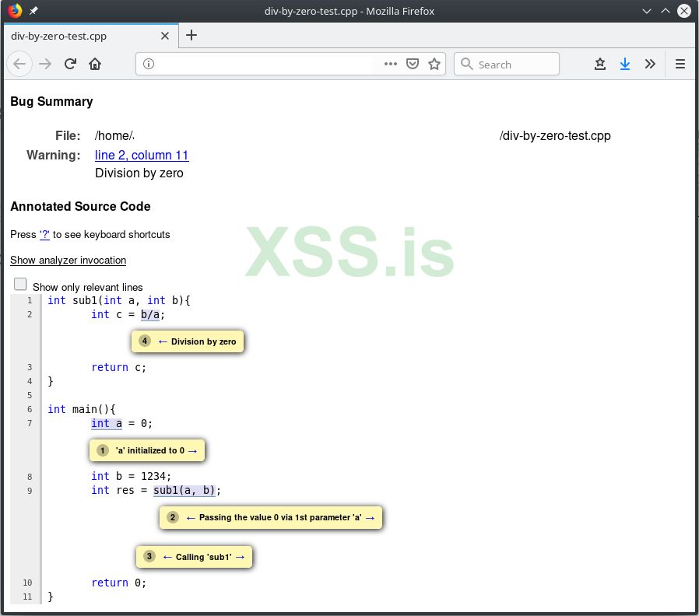
Task: Click highlighted 'int a' on line 7
Action: pos(107,423)
